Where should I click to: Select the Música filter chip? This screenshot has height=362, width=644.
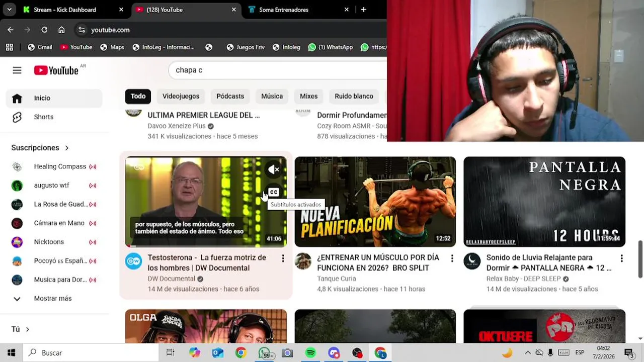coord(272,96)
